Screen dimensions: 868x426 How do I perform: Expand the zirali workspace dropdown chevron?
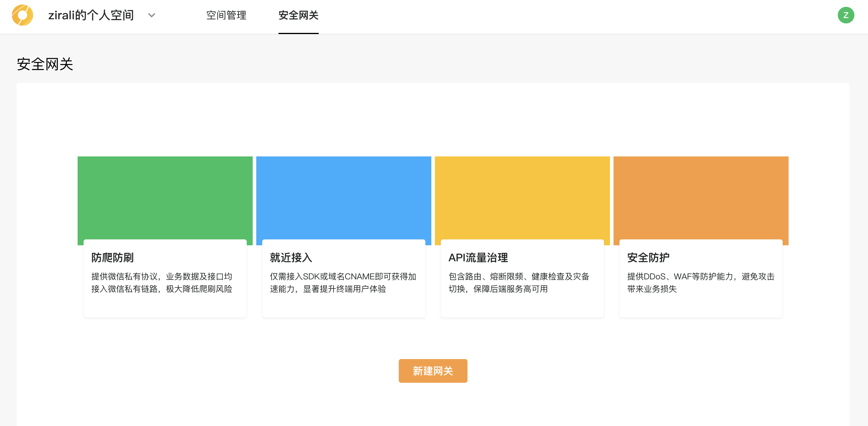coord(152,15)
